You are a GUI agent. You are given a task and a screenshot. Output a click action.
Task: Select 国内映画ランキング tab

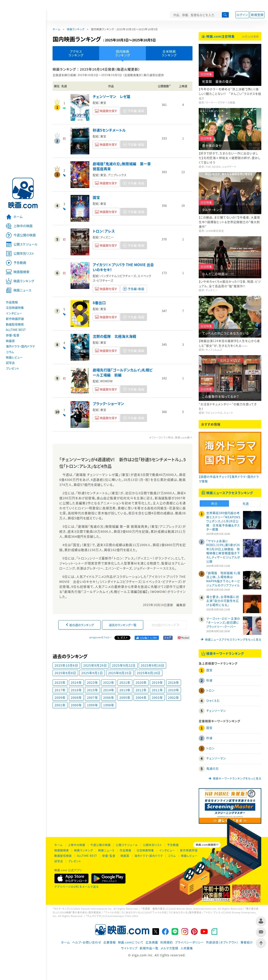122,53
